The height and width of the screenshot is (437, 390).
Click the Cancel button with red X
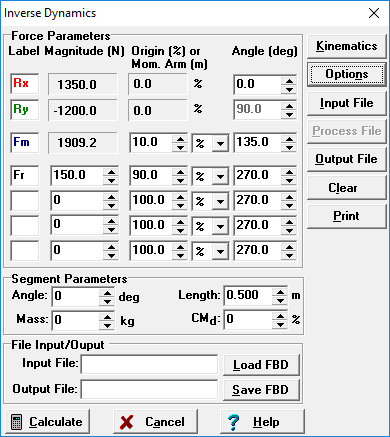155,422
